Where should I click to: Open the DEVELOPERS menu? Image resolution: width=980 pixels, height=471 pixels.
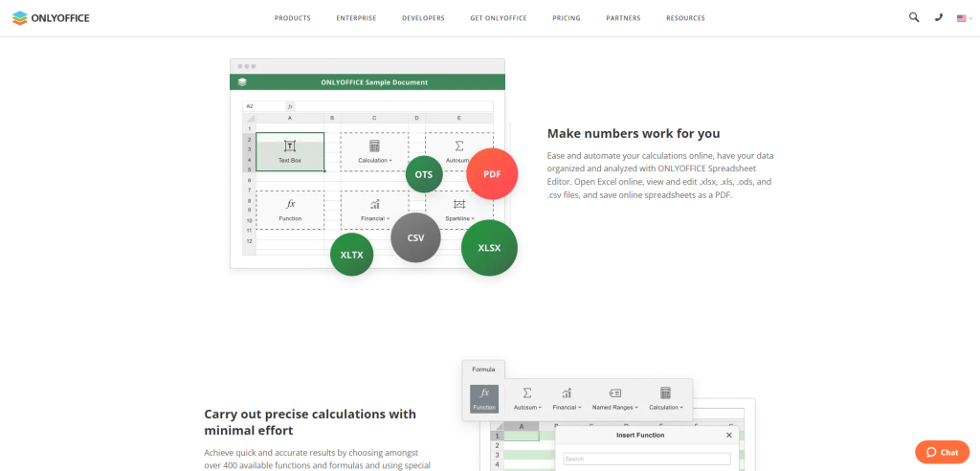click(423, 18)
